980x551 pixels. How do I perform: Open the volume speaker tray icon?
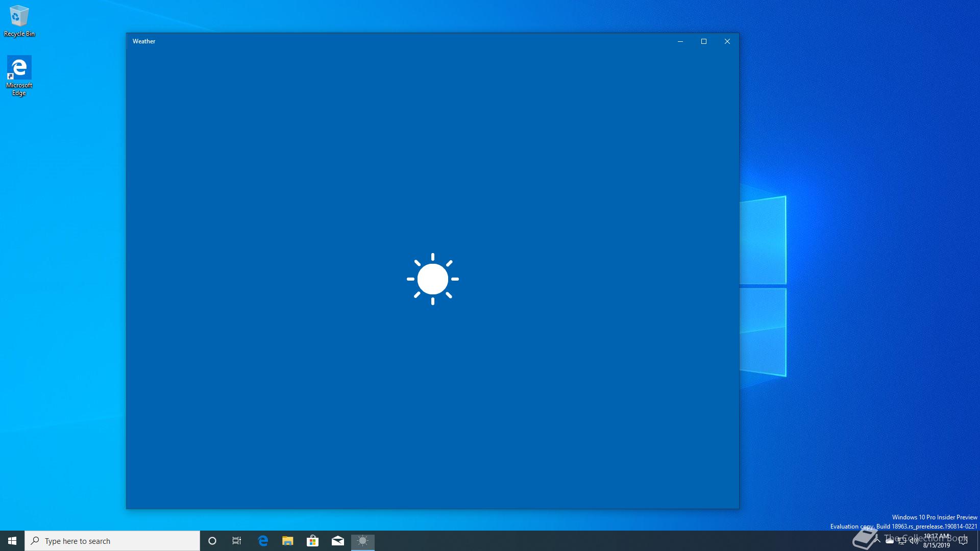pos(914,541)
